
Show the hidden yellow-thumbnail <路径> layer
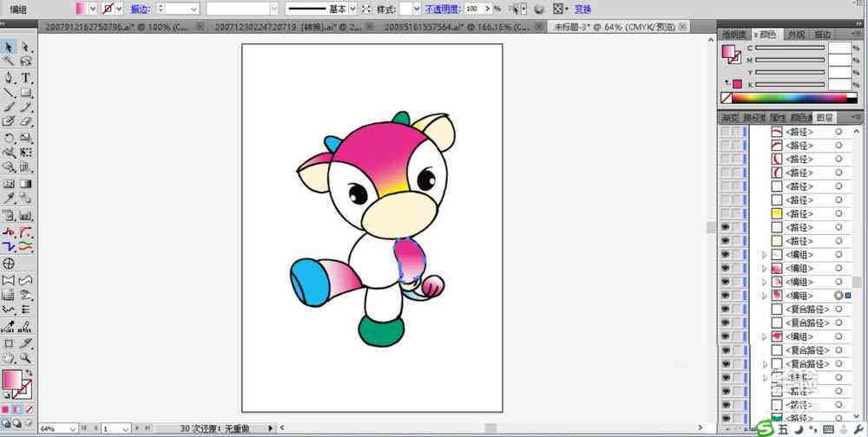pyautogui.click(x=725, y=213)
